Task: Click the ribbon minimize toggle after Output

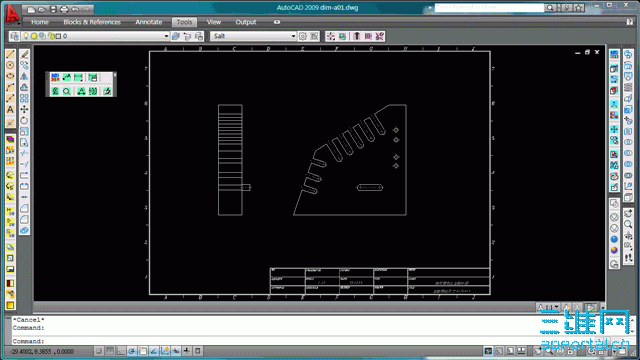Action: [x=277, y=22]
